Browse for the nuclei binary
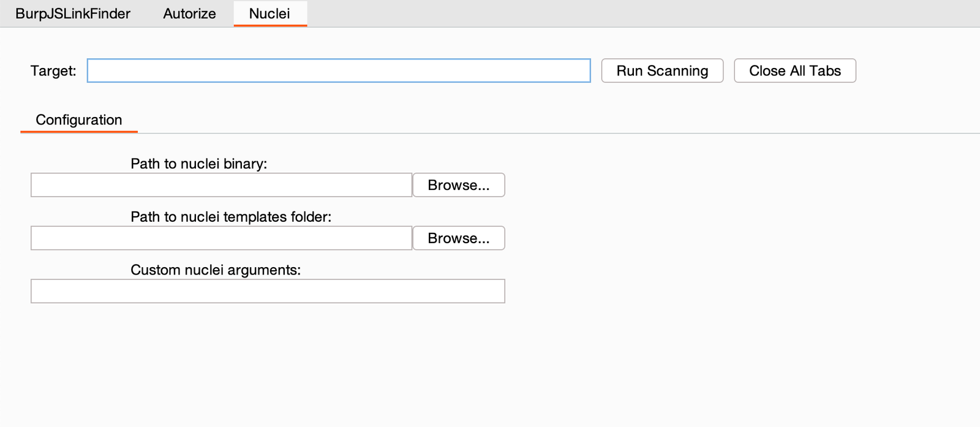980x427 pixels. tap(459, 185)
